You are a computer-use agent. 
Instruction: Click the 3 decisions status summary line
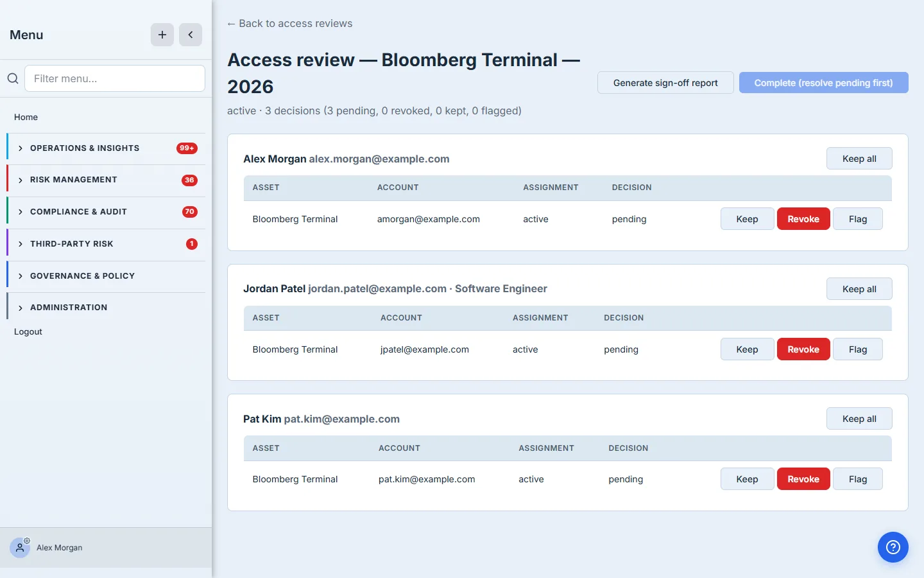pos(374,110)
